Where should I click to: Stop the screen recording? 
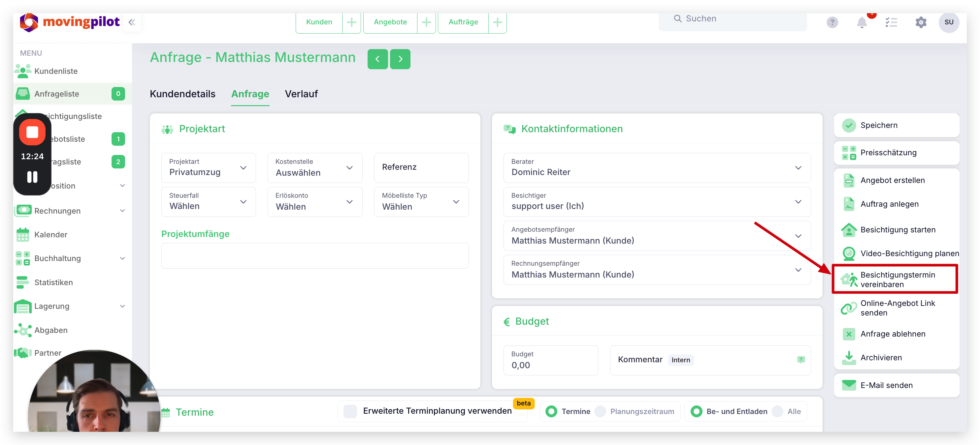coord(32,132)
